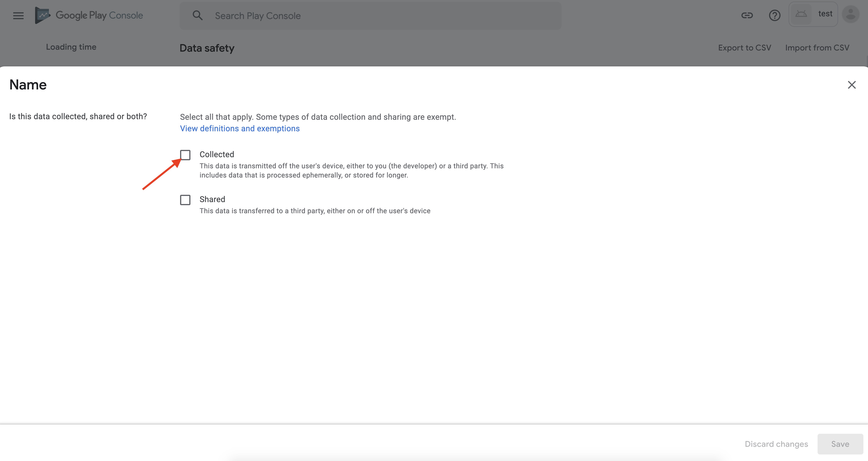Click the Save button
Viewport: 868px width, 461px height.
tap(840, 444)
